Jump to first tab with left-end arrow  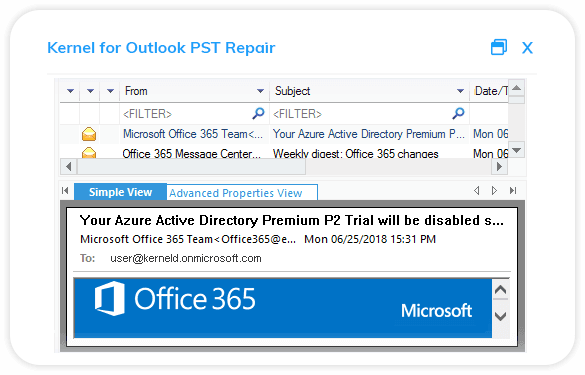click(65, 191)
